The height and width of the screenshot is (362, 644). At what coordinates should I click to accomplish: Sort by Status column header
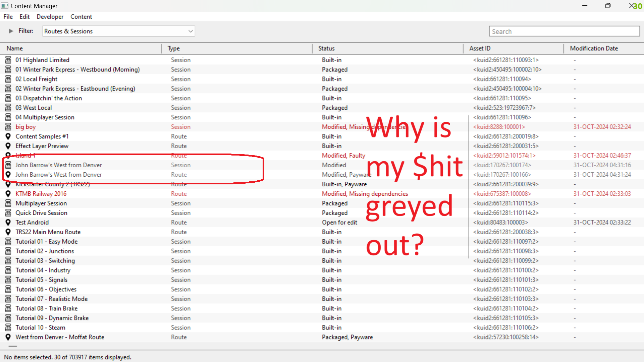(x=326, y=48)
